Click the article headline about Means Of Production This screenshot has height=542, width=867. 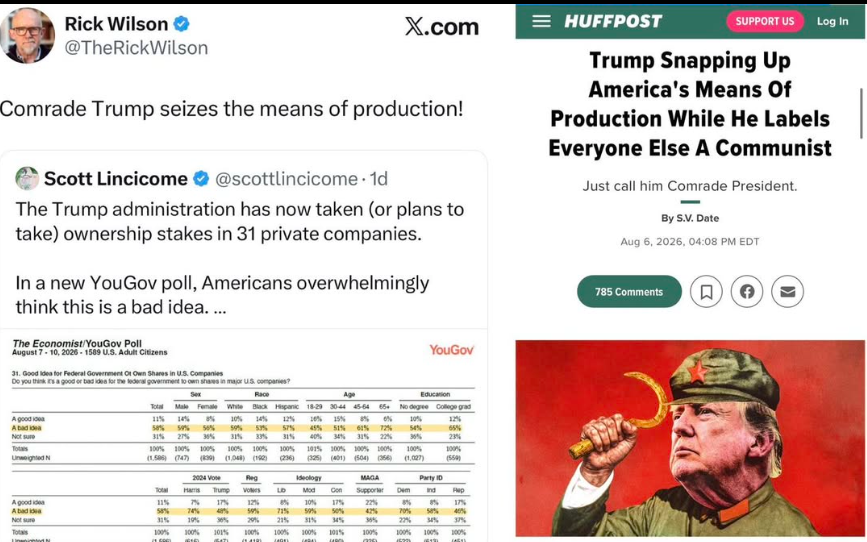(x=690, y=104)
